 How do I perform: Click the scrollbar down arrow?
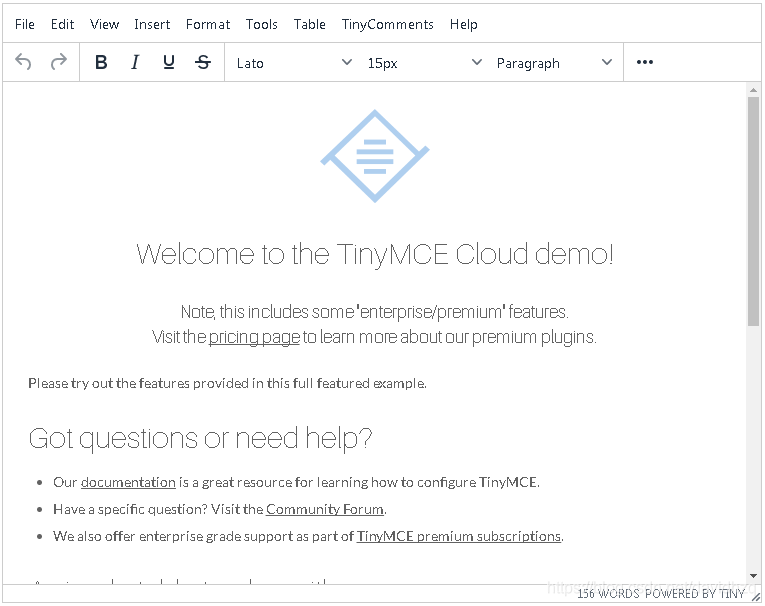753,576
